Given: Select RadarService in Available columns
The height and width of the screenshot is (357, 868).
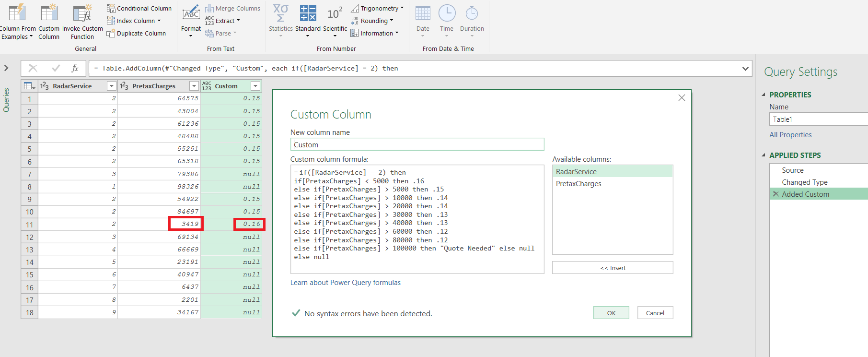Looking at the screenshot, I should 613,171.
